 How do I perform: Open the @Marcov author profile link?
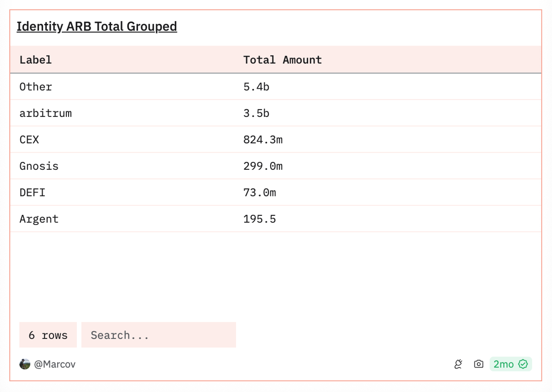[x=54, y=364]
